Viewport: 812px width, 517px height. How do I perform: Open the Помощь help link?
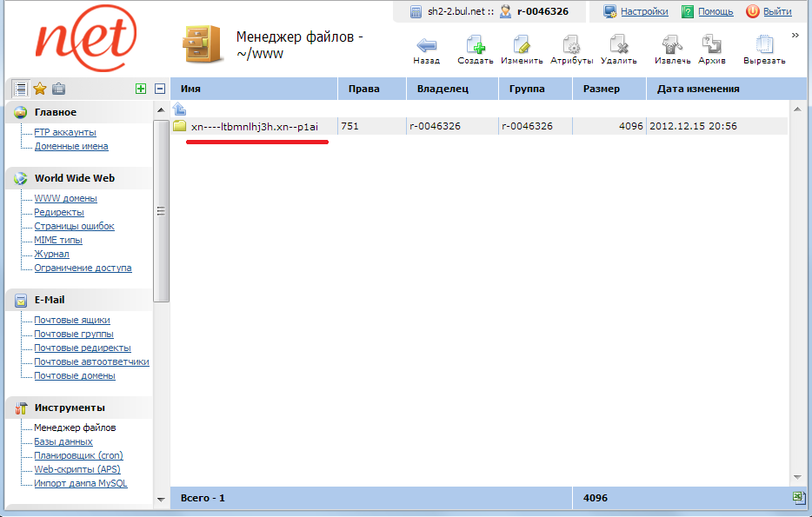(x=715, y=11)
